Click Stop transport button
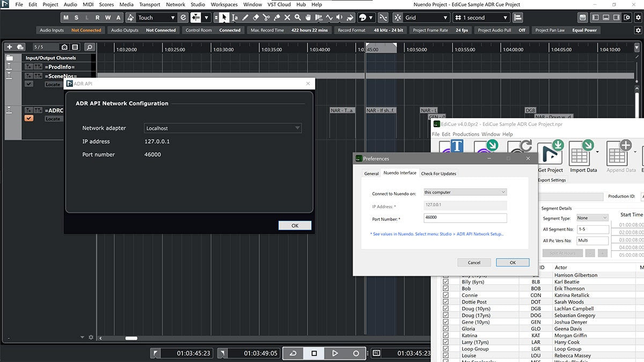This screenshot has width=644, height=362. (314, 353)
